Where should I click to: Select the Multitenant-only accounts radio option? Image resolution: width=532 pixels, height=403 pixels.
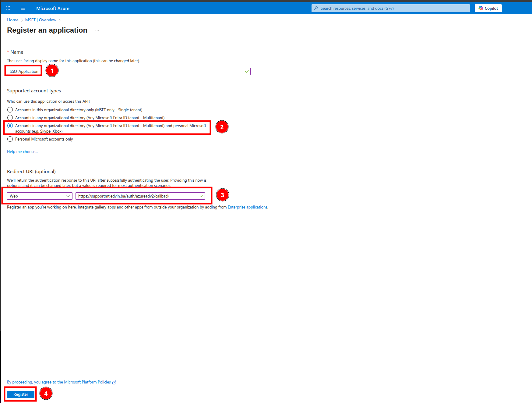click(10, 118)
